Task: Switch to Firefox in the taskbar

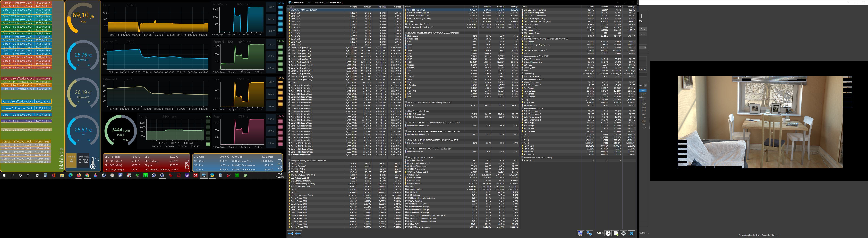Action: [79, 176]
